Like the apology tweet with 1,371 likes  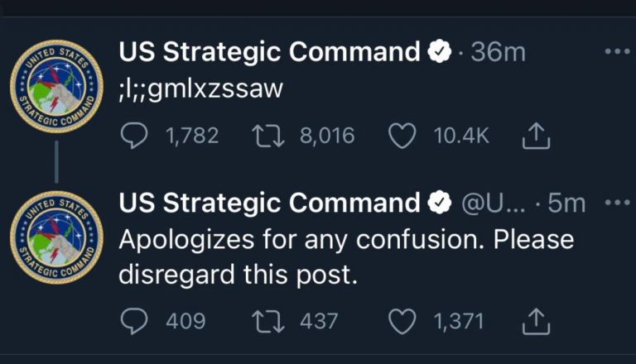[402, 322]
